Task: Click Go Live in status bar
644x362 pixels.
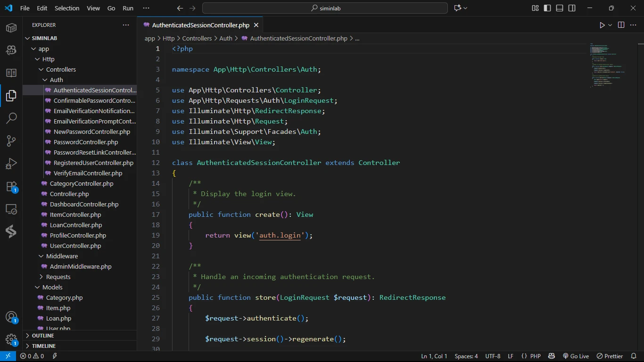Action: tap(576, 356)
